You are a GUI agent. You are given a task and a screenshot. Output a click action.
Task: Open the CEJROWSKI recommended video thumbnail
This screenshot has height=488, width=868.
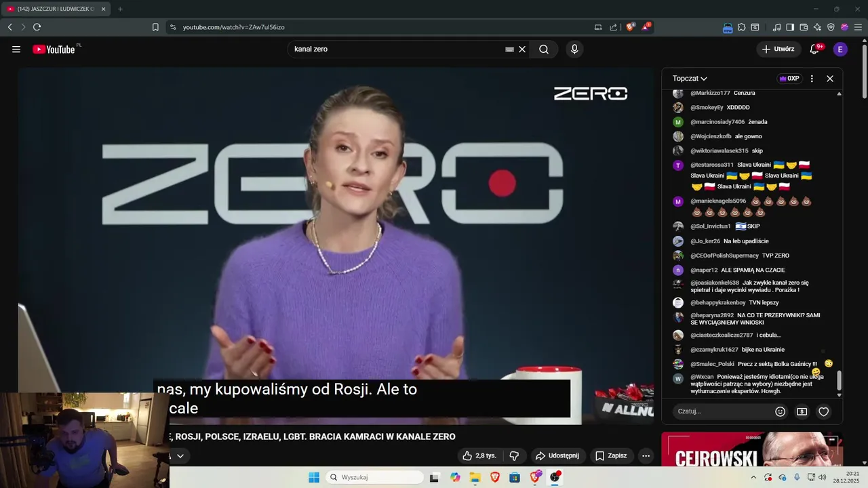pyautogui.click(x=752, y=449)
